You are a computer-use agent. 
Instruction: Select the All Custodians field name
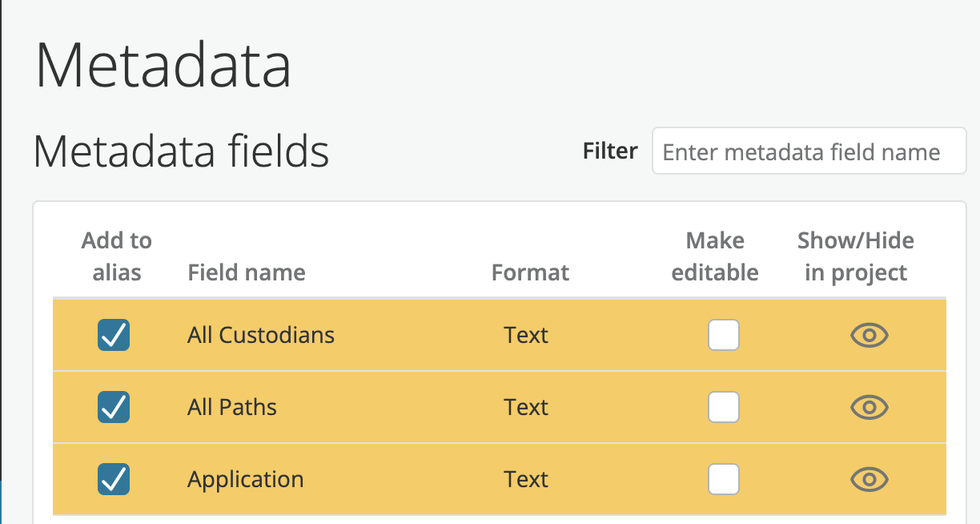tap(261, 335)
